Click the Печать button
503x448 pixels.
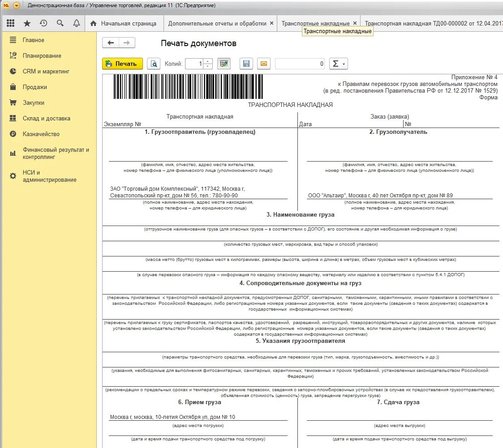pos(122,64)
